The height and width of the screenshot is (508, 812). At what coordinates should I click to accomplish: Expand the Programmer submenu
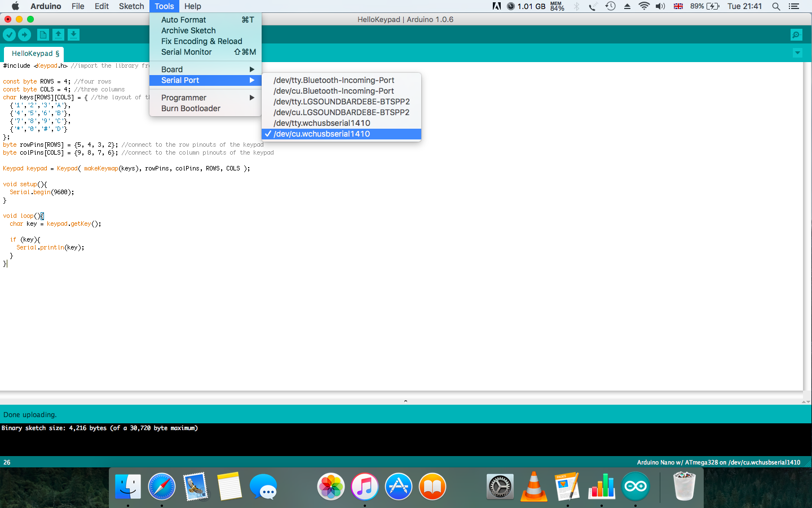(x=205, y=98)
